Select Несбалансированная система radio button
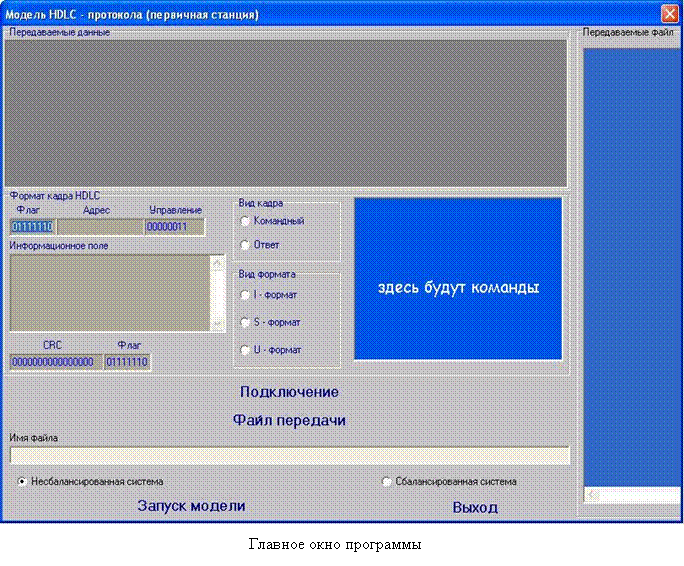Screen dimensions: 684x566 [x=22, y=482]
